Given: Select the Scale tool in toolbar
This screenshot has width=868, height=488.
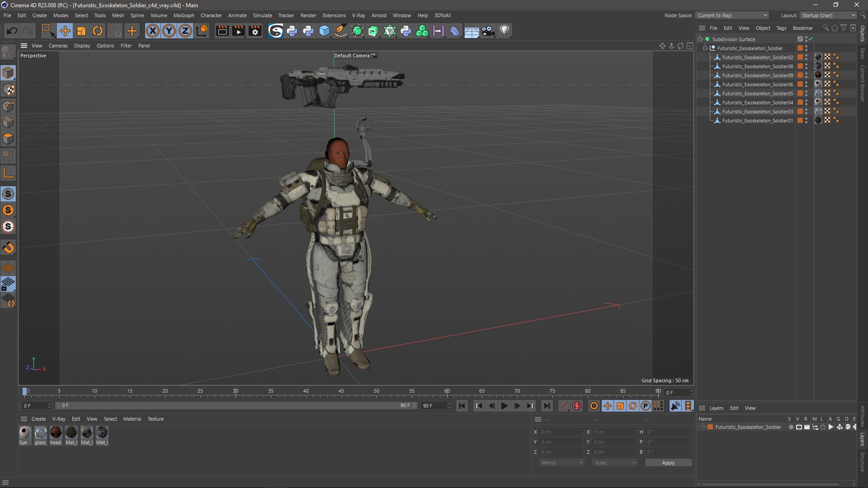Looking at the screenshot, I should pos(81,31).
